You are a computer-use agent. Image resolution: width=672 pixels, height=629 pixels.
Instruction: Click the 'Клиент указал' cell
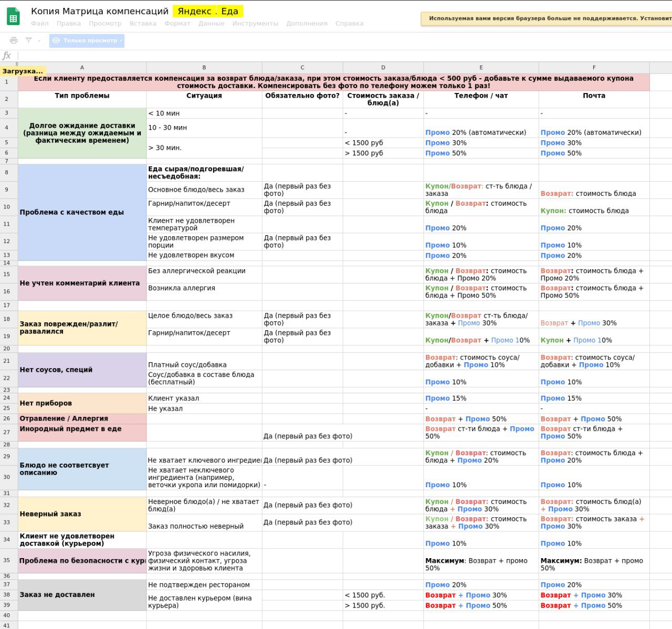click(204, 398)
